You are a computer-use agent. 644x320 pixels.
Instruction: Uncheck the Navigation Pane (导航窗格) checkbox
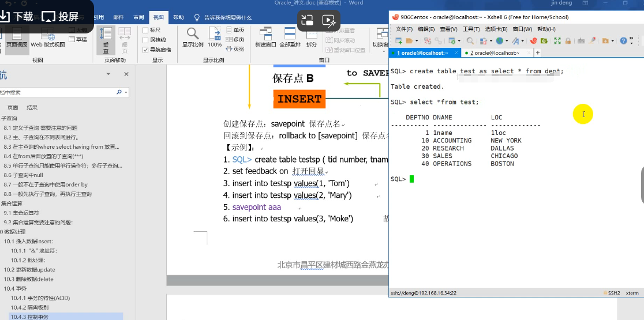145,50
